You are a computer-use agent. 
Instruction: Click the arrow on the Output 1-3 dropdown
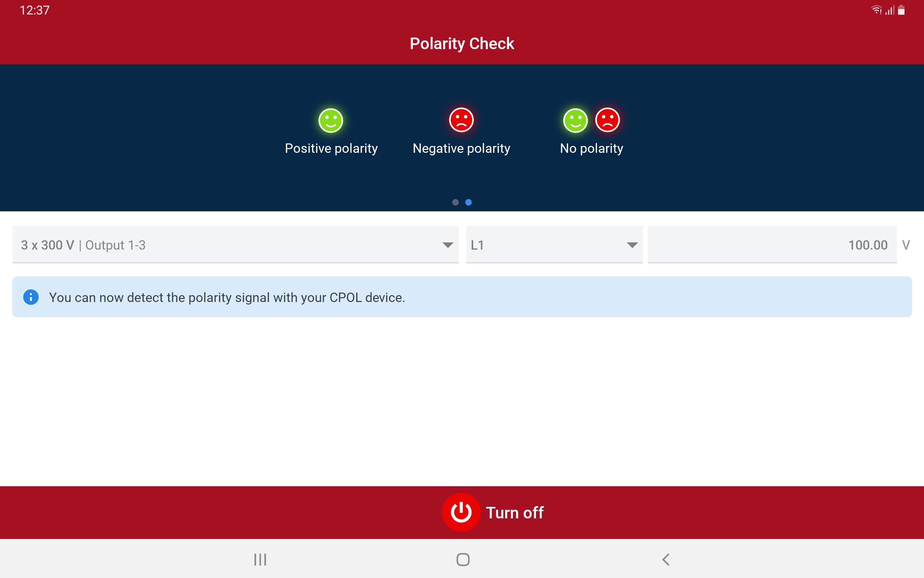(x=448, y=245)
